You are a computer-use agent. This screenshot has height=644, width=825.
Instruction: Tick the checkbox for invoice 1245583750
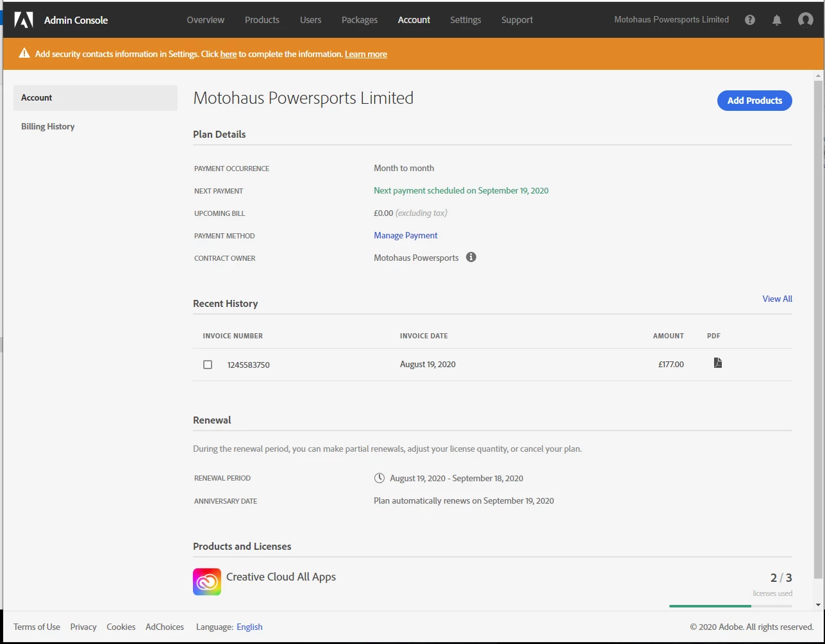pos(208,365)
